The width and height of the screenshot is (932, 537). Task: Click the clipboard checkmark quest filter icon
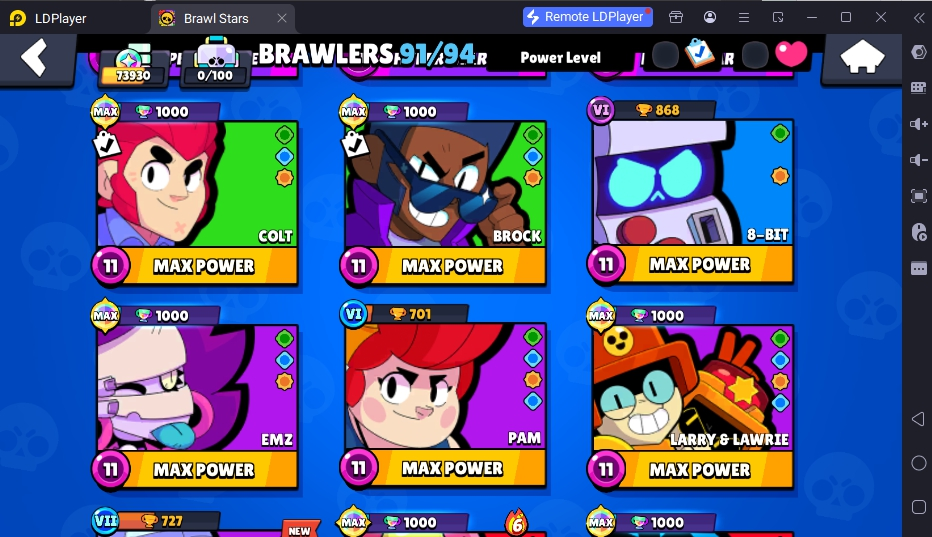[x=699, y=53]
